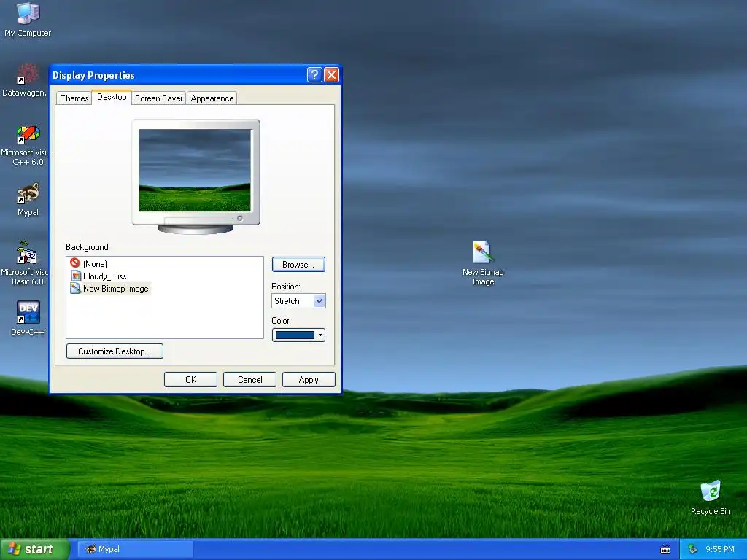Click the 9:55 PM clock

click(x=720, y=549)
